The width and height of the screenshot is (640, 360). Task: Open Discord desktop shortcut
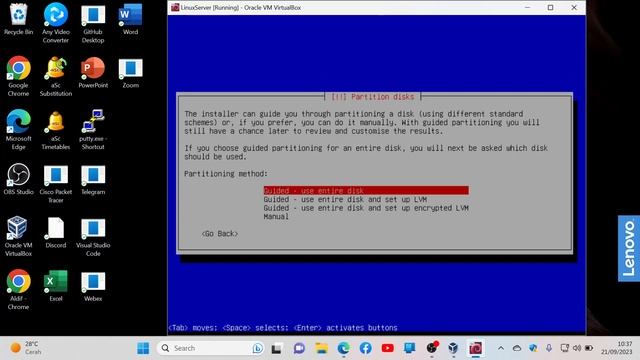pos(56,233)
